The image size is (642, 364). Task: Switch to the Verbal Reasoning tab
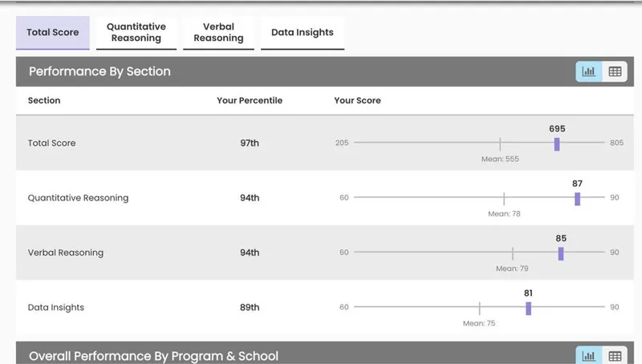click(x=218, y=33)
